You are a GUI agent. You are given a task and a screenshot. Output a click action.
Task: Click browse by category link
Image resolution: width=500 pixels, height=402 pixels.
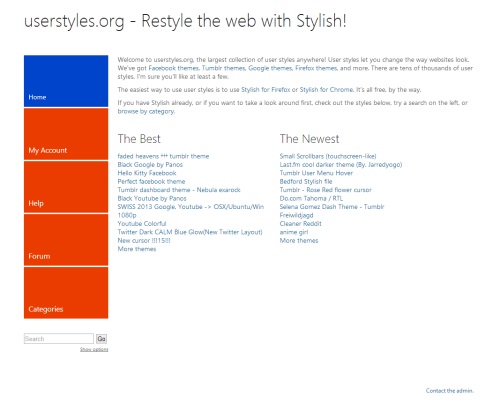[146, 111]
